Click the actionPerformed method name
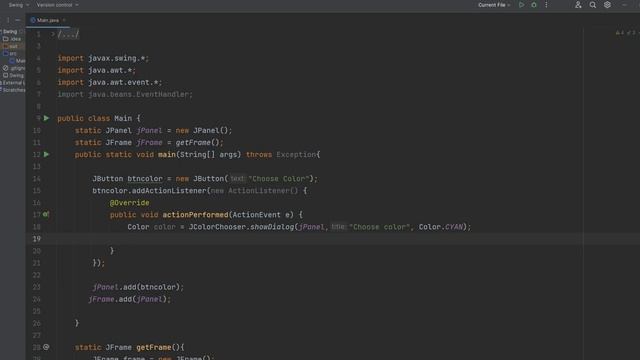 click(195, 215)
